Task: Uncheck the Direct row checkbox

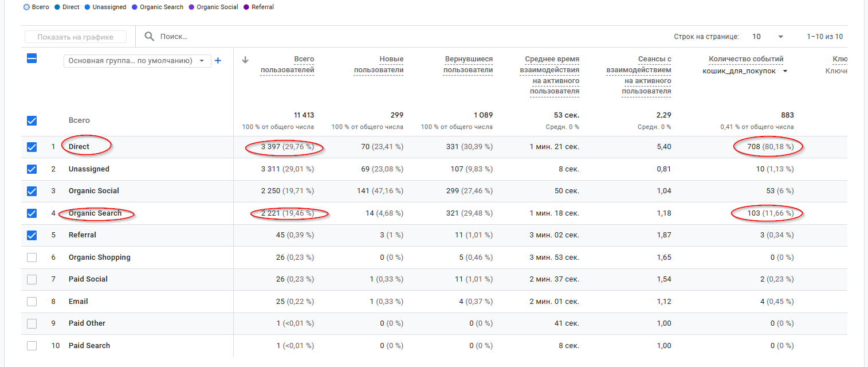Action: point(32,147)
